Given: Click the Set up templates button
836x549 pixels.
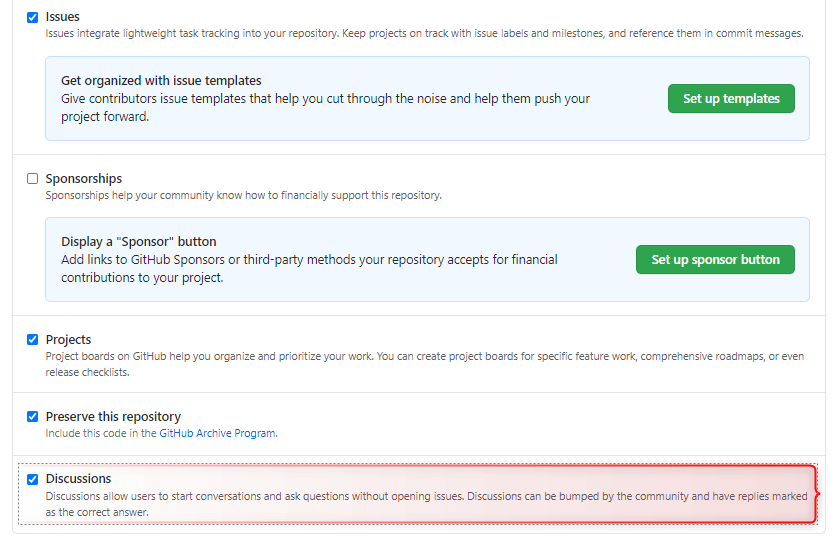Looking at the screenshot, I should [x=731, y=99].
